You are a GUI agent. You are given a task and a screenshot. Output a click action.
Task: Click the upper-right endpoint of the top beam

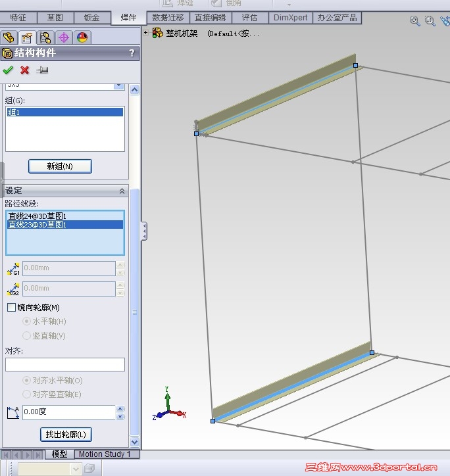point(355,65)
